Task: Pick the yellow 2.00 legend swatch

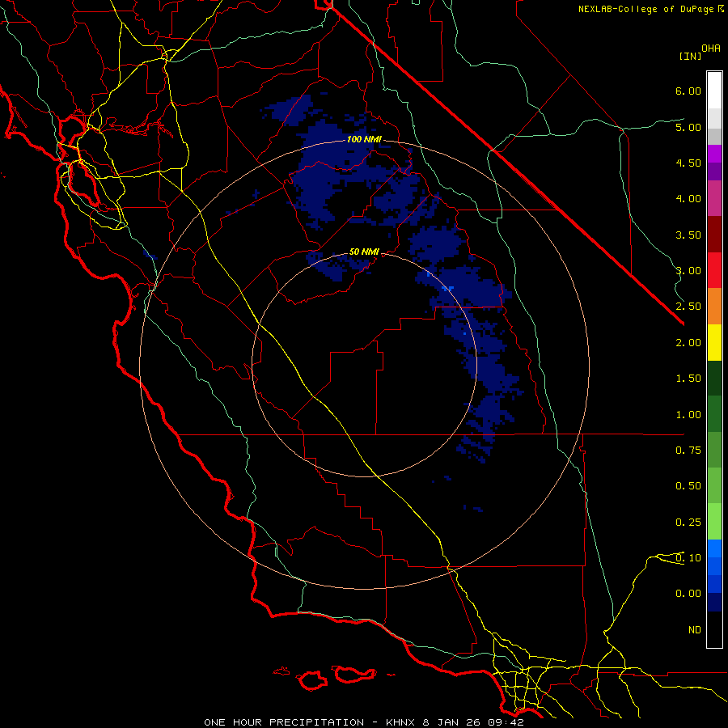Action: (714, 342)
